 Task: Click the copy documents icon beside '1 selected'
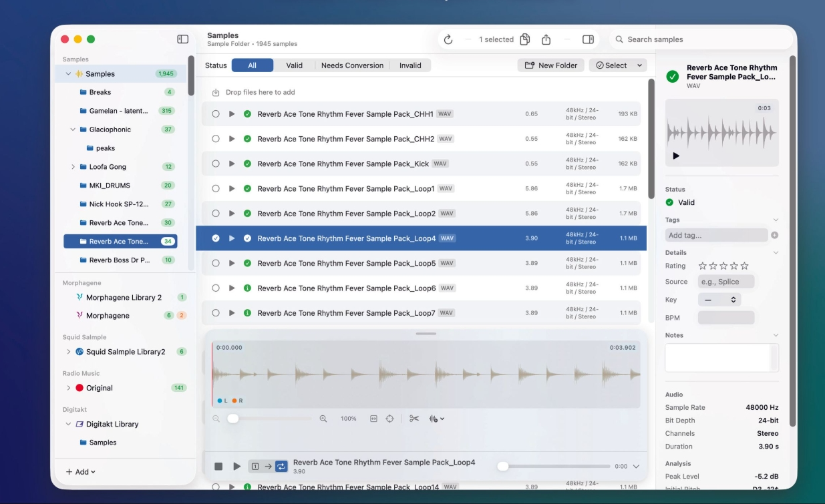pos(525,39)
